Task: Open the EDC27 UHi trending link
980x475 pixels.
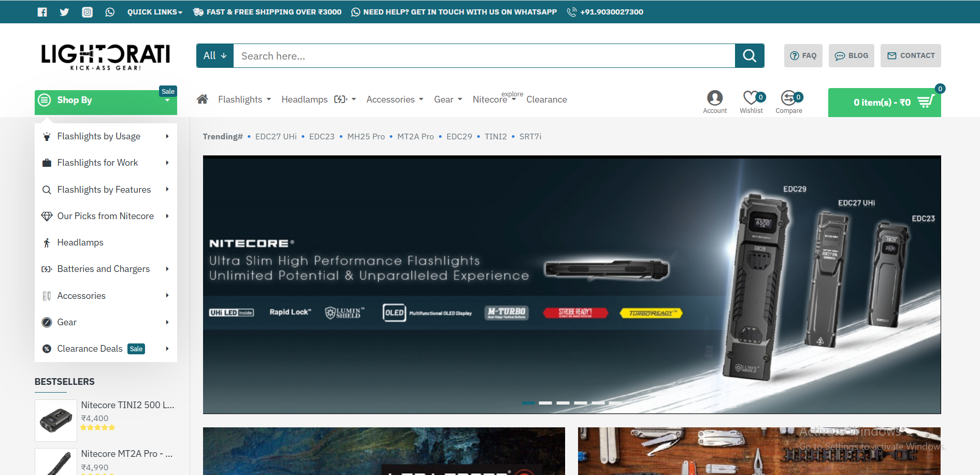Action: tap(276, 137)
